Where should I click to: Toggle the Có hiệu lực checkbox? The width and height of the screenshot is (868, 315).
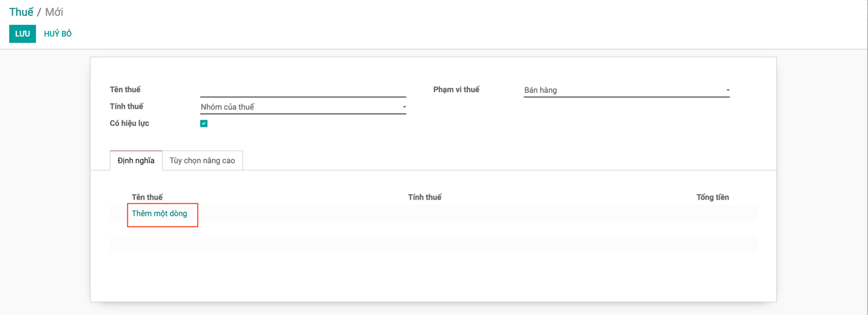tap(204, 123)
